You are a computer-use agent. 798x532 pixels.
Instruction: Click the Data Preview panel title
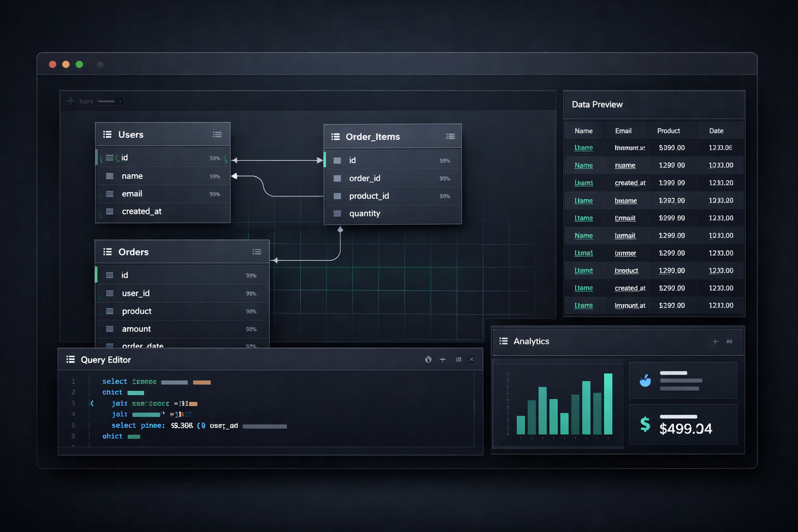pyautogui.click(x=597, y=104)
